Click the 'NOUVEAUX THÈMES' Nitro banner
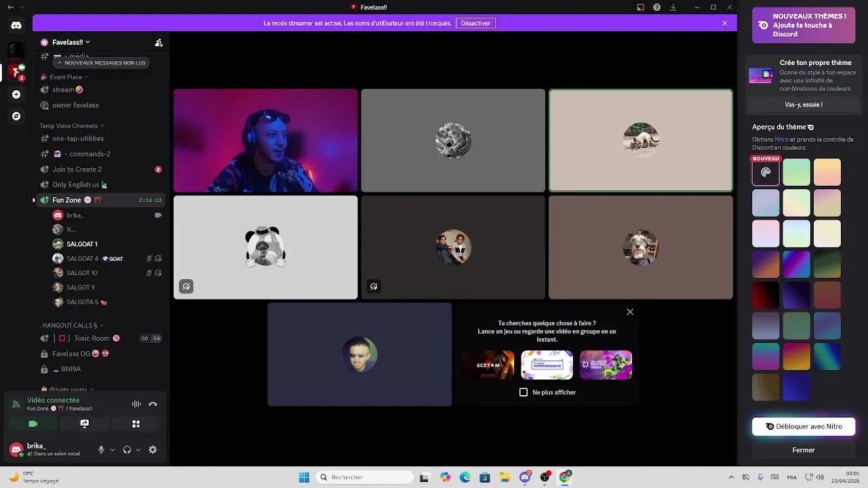868x488 pixels. coord(804,25)
